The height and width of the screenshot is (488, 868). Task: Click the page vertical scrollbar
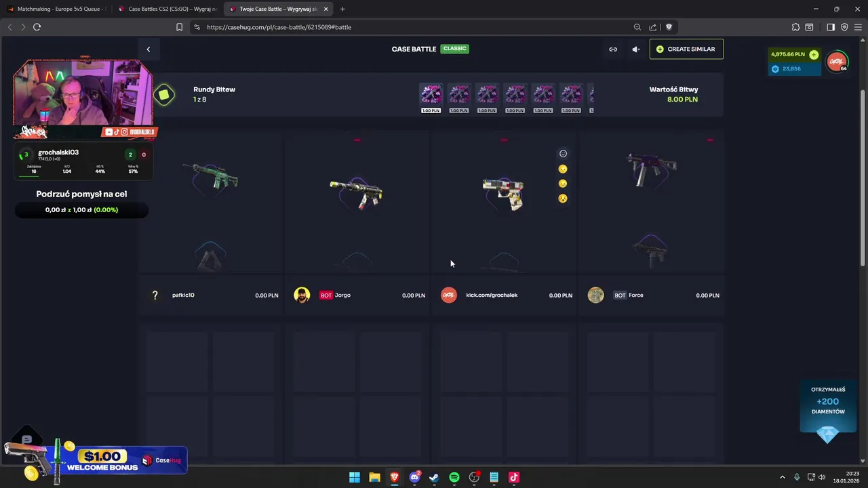[863, 176]
